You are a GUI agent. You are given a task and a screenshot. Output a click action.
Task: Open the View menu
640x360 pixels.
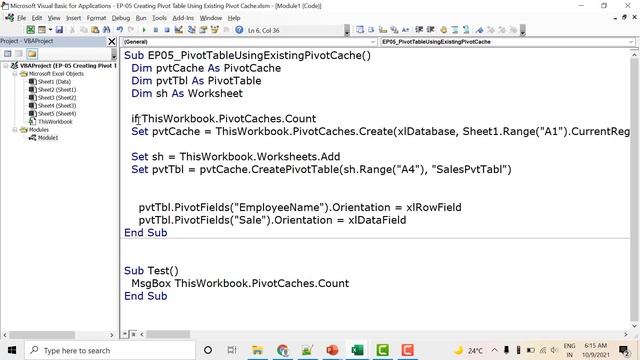(x=54, y=18)
